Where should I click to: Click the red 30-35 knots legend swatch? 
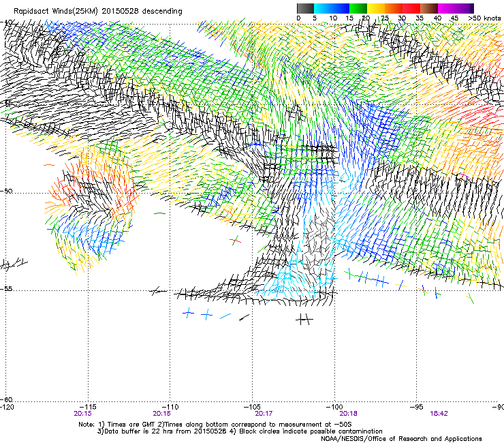point(411,8)
